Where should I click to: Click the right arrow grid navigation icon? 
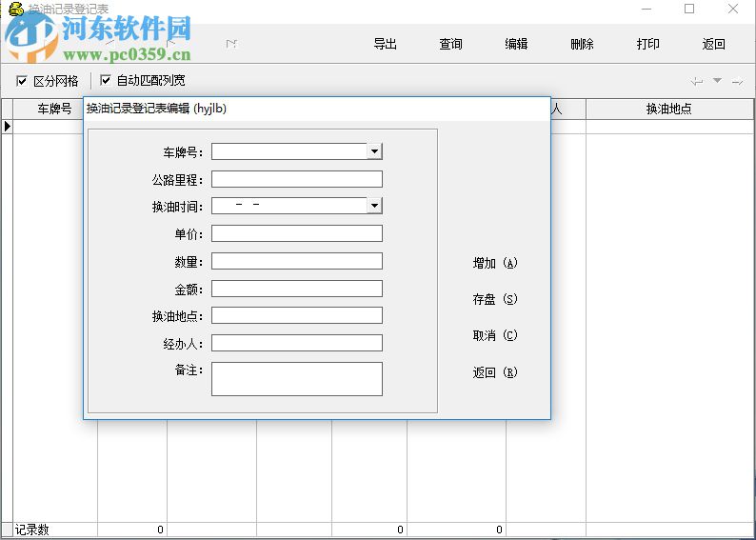click(737, 82)
